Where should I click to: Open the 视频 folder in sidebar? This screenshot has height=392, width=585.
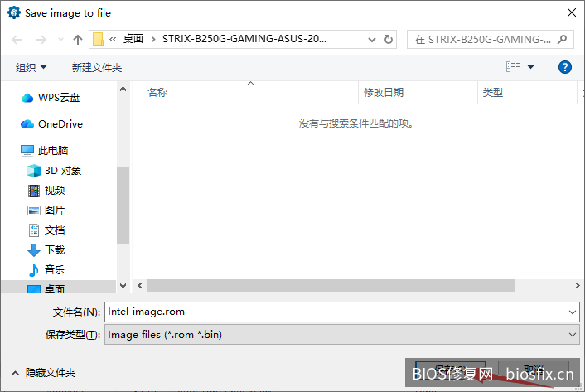[x=55, y=191]
